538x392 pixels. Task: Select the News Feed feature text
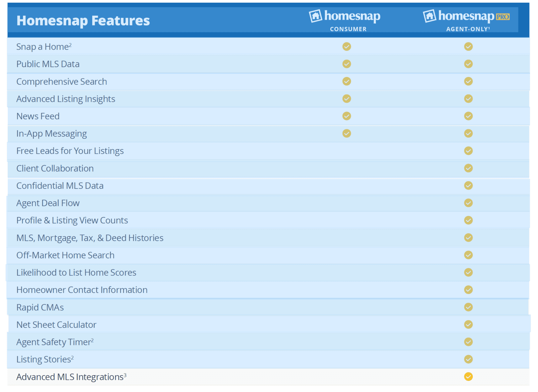pyautogui.click(x=38, y=116)
